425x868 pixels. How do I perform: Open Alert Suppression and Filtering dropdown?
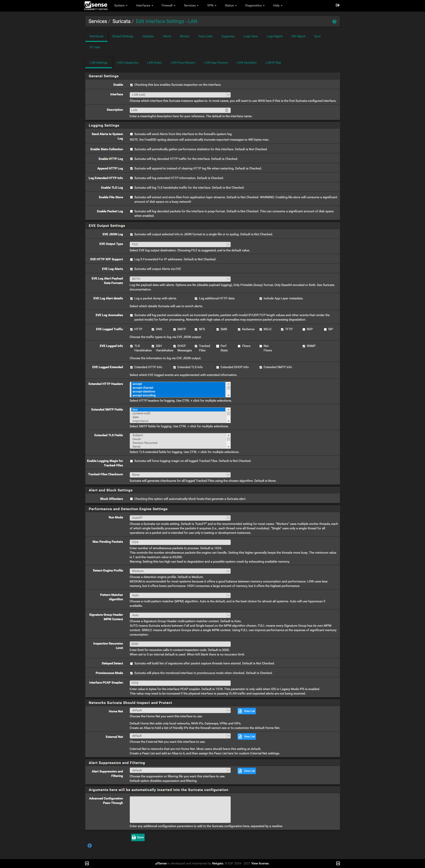[x=180, y=770]
